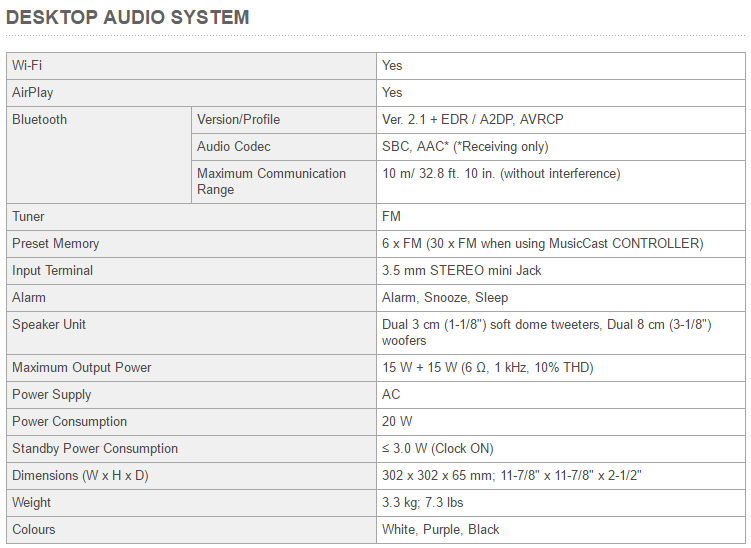Select the SBC, AAC codec value
This screenshot has height=548, width=751.
pos(465,146)
